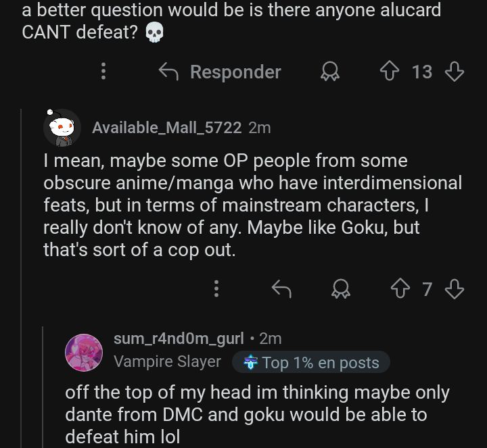
Task: Downvote the comment with 13 votes
Action: (x=455, y=72)
